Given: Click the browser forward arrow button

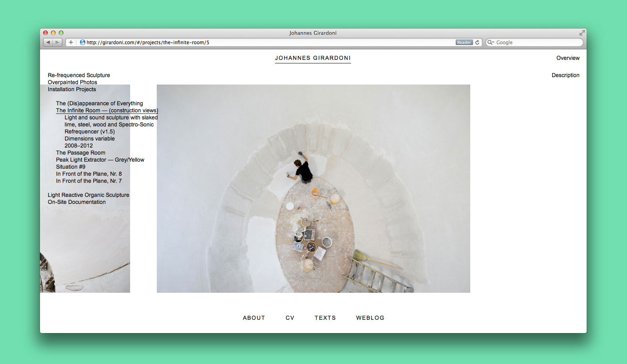Looking at the screenshot, I should coord(57,42).
